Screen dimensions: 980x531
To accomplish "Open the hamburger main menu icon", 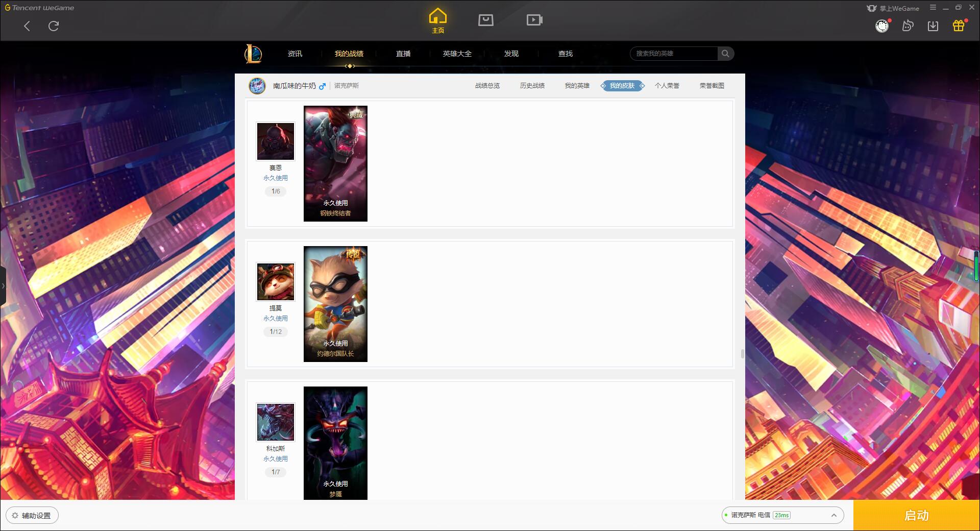I will point(933,8).
